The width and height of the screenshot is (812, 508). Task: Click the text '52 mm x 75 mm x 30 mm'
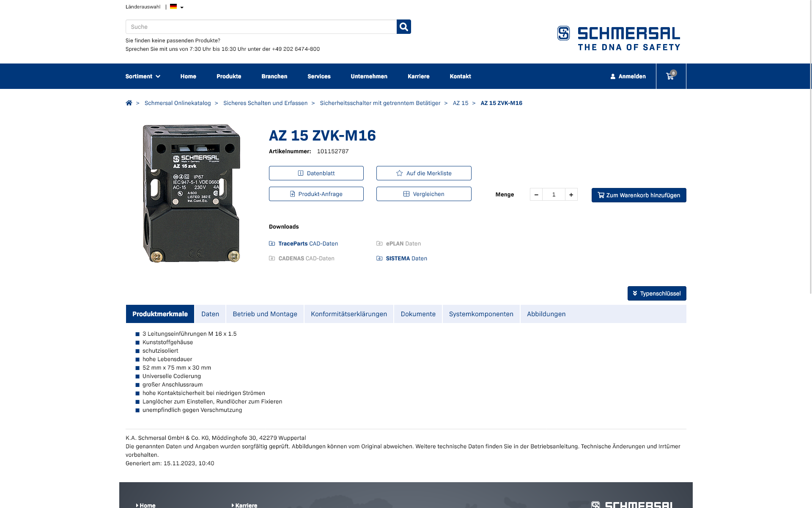point(177,367)
